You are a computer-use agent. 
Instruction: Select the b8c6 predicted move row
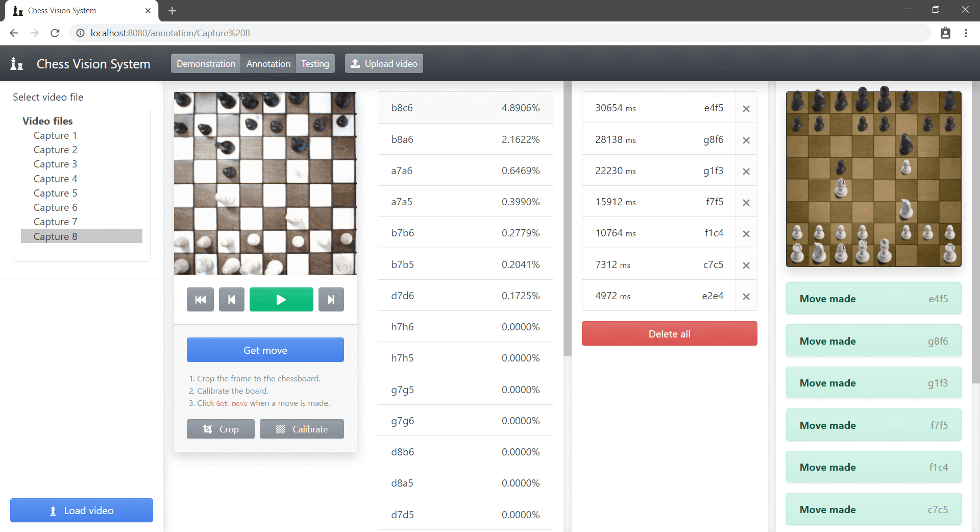(465, 108)
